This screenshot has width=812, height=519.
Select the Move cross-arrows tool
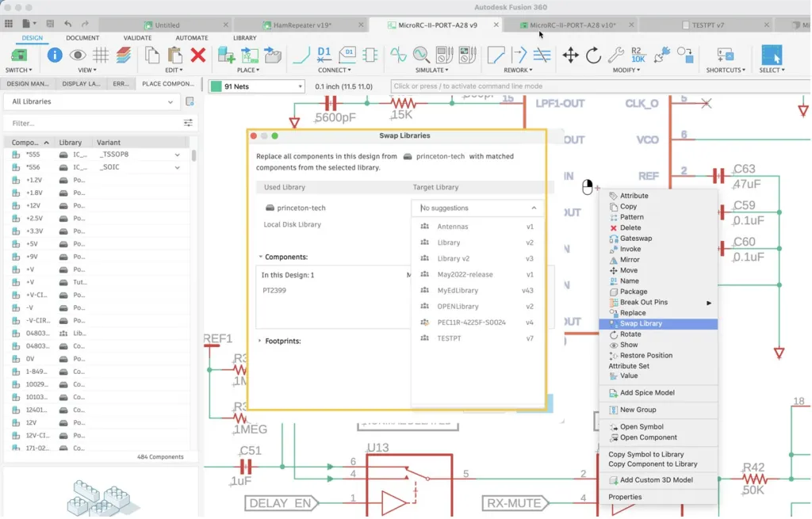[x=570, y=55]
